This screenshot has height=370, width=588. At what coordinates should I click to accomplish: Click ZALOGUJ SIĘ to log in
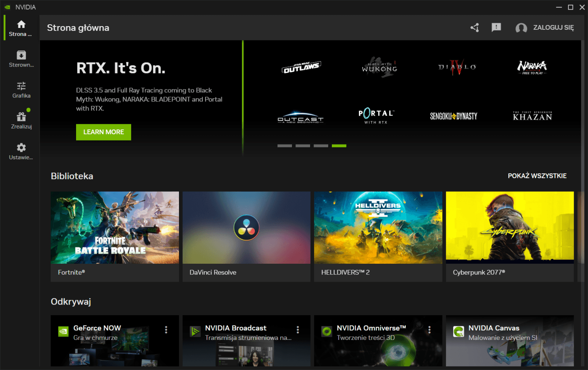click(x=553, y=28)
